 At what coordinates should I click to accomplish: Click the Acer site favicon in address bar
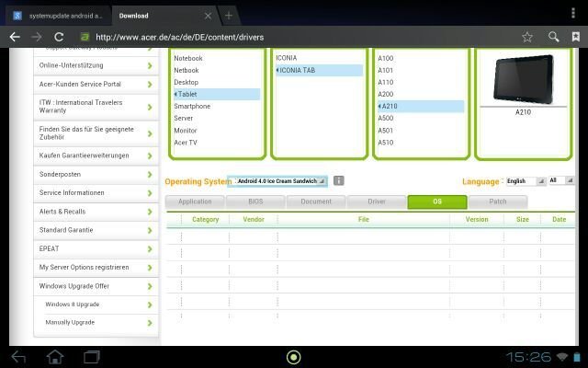tap(85, 37)
